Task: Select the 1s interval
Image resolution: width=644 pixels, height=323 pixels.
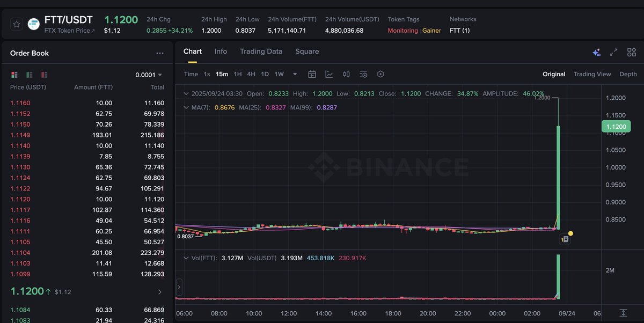Action: coord(207,74)
